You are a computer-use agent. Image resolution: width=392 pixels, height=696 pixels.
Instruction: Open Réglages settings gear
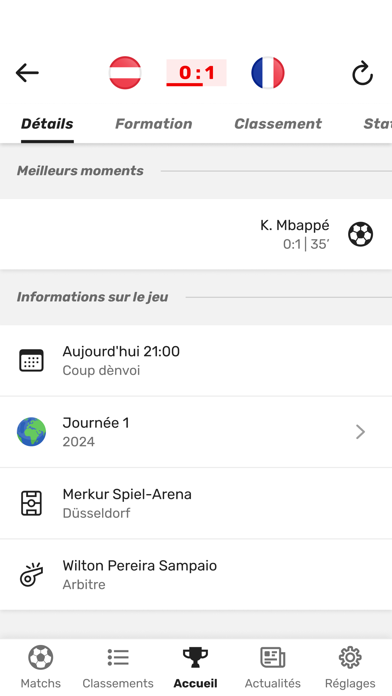click(x=350, y=667)
